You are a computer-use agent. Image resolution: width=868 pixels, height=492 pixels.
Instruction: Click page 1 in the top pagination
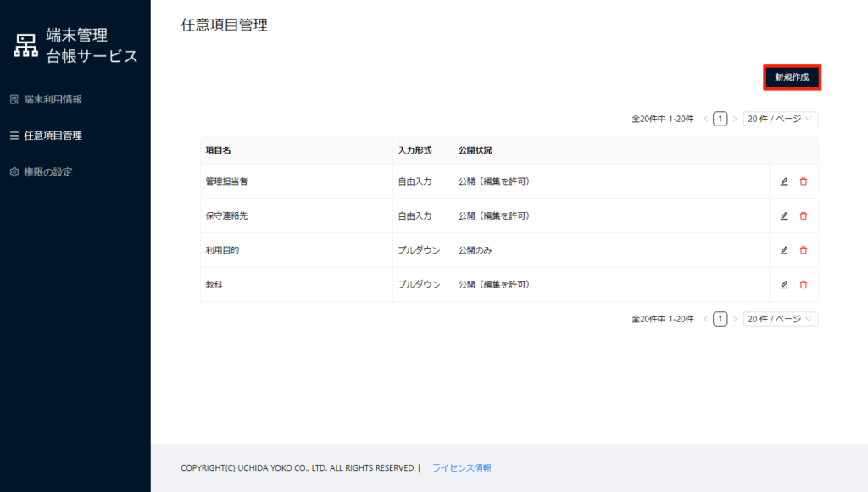pos(720,119)
